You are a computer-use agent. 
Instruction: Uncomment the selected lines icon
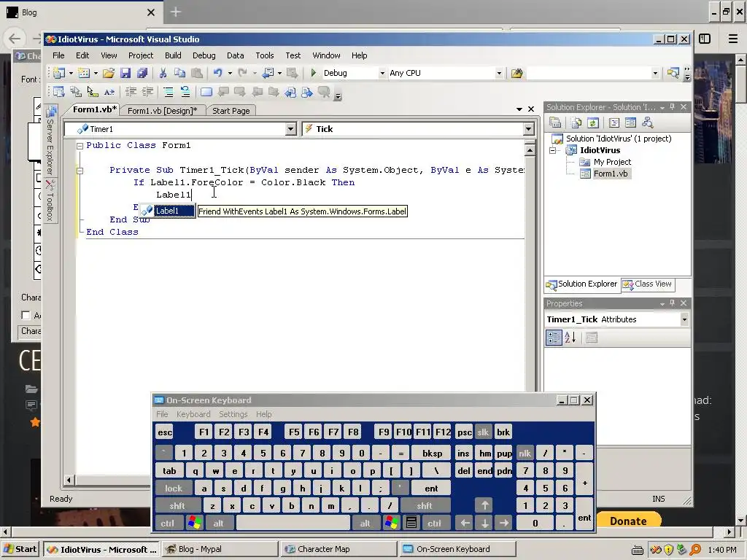click(x=185, y=92)
